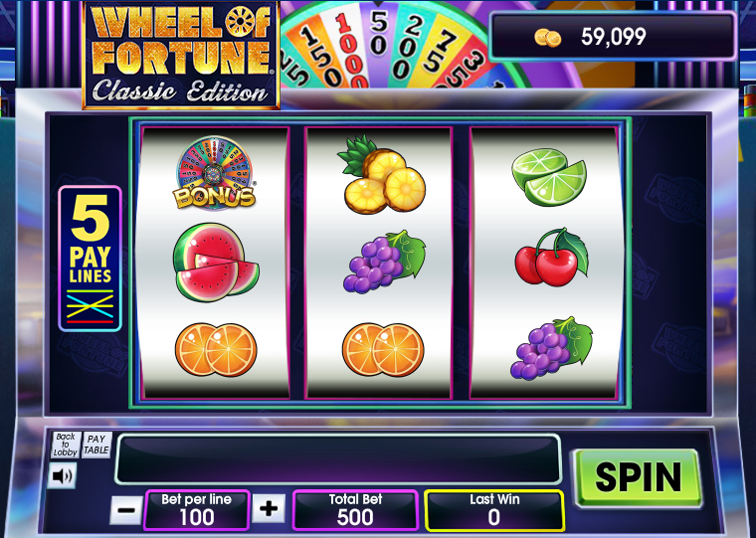756x538 pixels.
Task: Click the Bonus wheel symbol on reel one
Action: [214, 174]
